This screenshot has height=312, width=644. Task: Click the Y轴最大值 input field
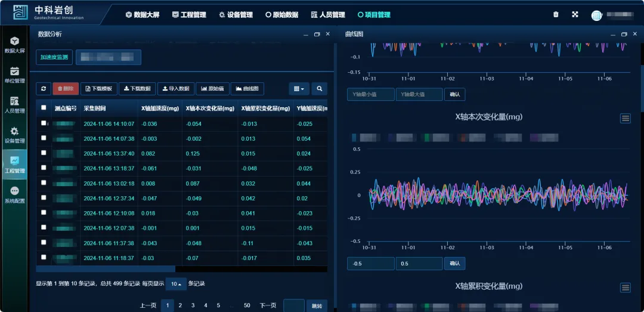419,94
